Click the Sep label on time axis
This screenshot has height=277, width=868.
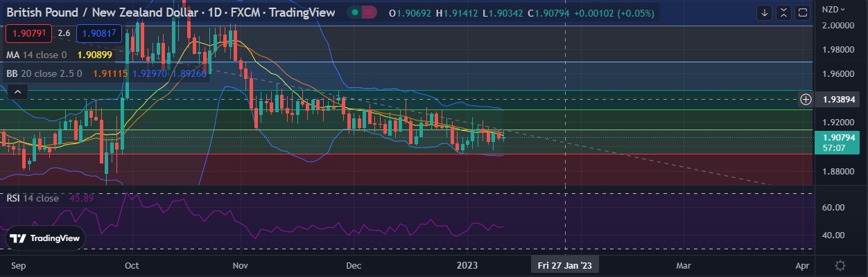tap(19, 265)
